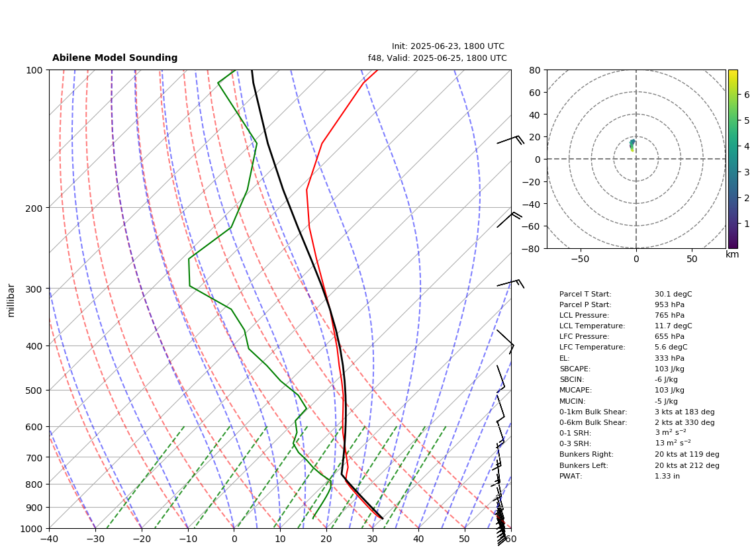Click the wind barb at 300 millibar

510,283
